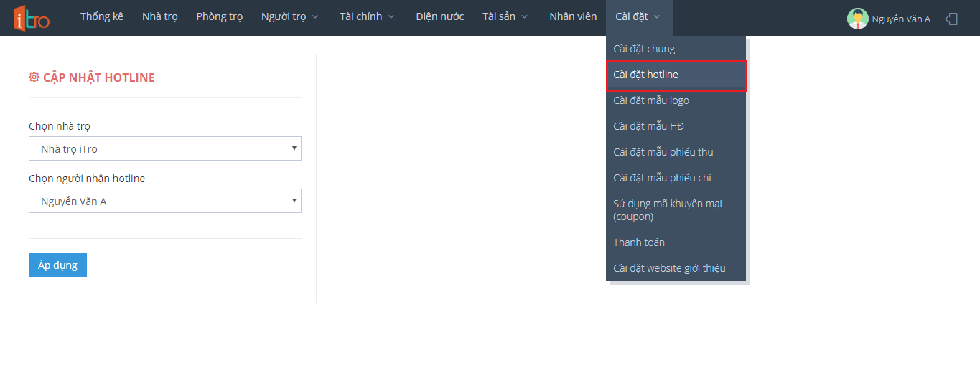This screenshot has height=375, width=980.
Task: Click the user avatar icon
Action: click(857, 19)
